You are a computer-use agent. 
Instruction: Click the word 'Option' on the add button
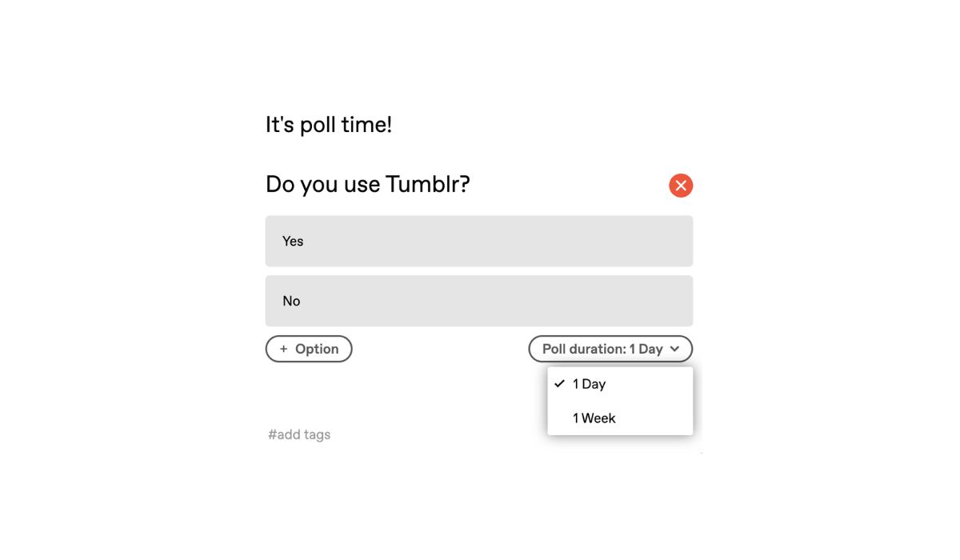[x=317, y=349]
